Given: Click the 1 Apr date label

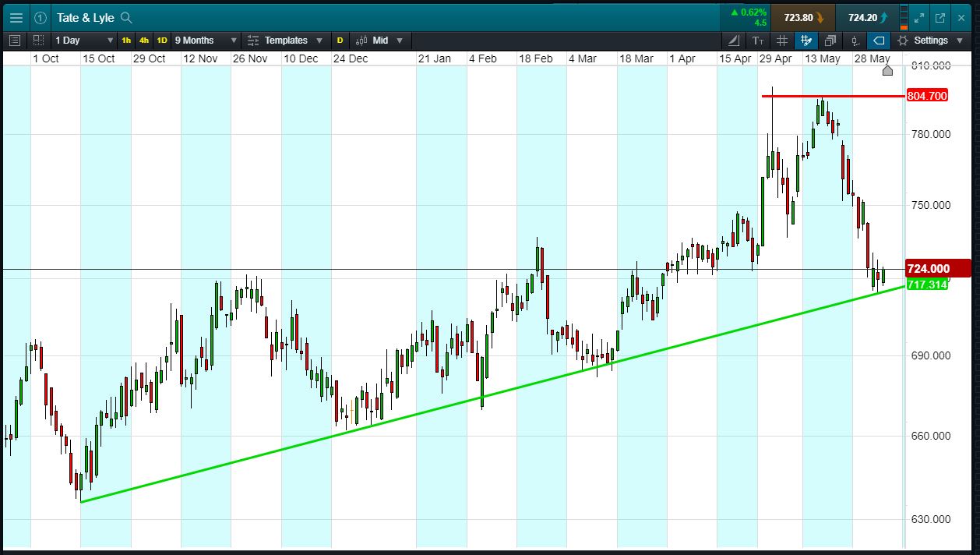Looking at the screenshot, I should click(x=682, y=58).
